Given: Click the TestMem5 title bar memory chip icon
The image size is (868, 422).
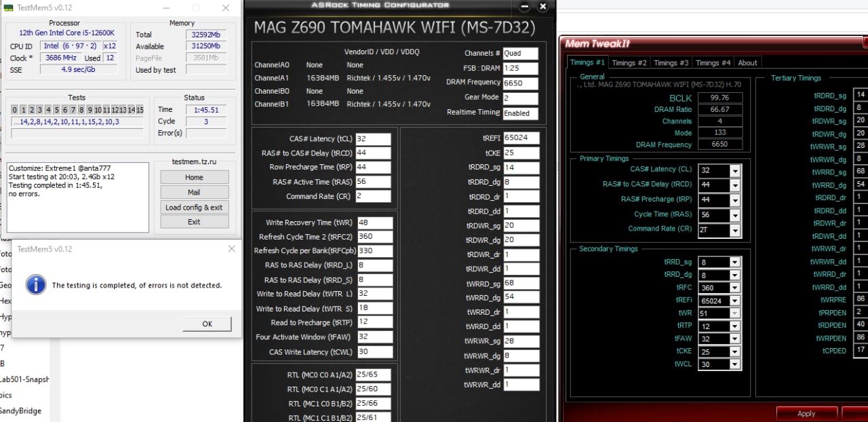Looking at the screenshot, I should click(x=9, y=8).
